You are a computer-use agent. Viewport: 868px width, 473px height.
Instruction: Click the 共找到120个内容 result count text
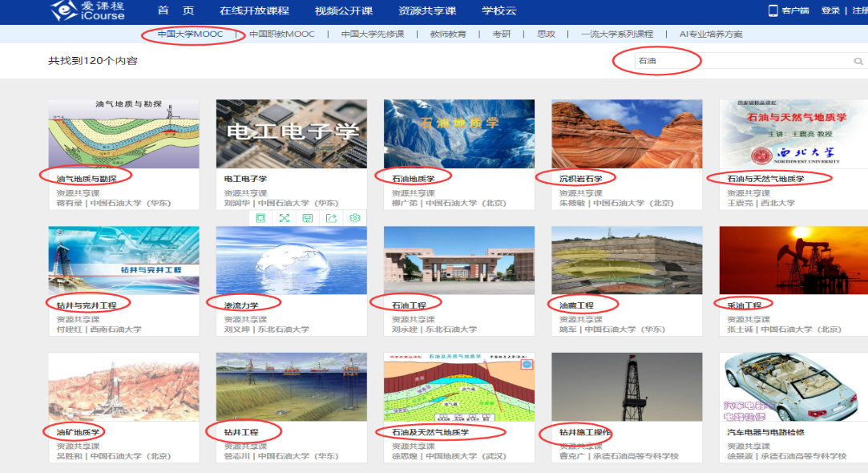pyautogui.click(x=92, y=61)
